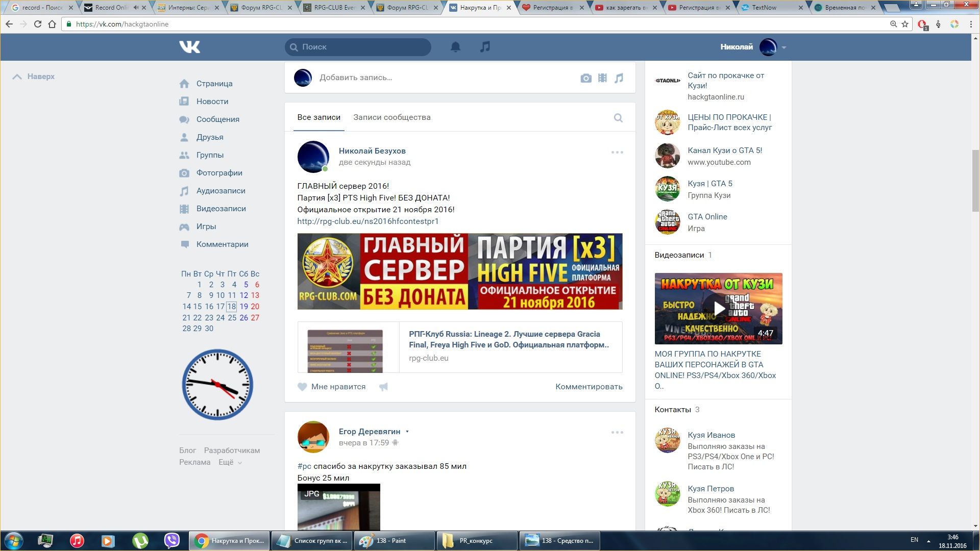
Task: Open the three-dot menu on Егор Деревягин's post
Action: pos(617,432)
